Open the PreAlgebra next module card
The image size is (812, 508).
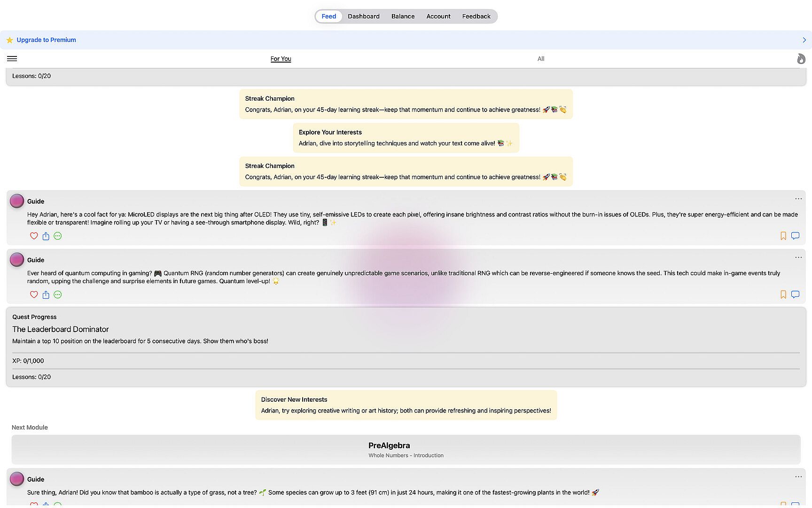(x=406, y=450)
